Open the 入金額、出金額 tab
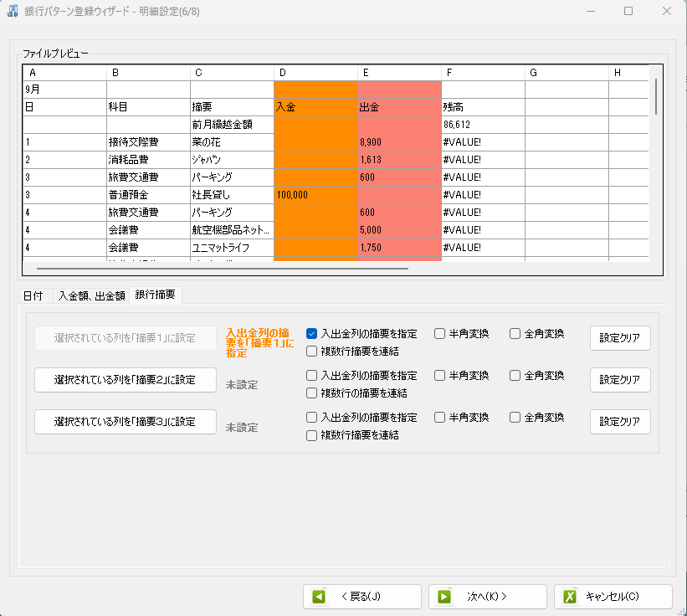The width and height of the screenshot is (687, 616). [91, 295]
